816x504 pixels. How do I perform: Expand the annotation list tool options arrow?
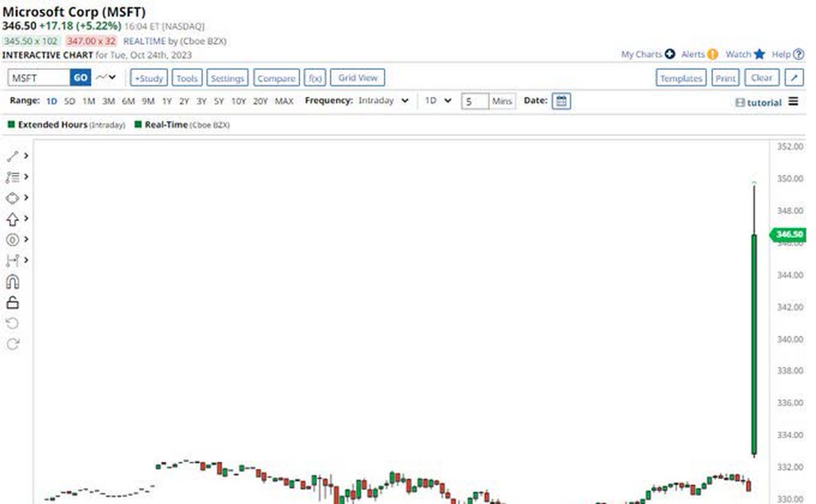pyautogui.click(x=26, y=177)
